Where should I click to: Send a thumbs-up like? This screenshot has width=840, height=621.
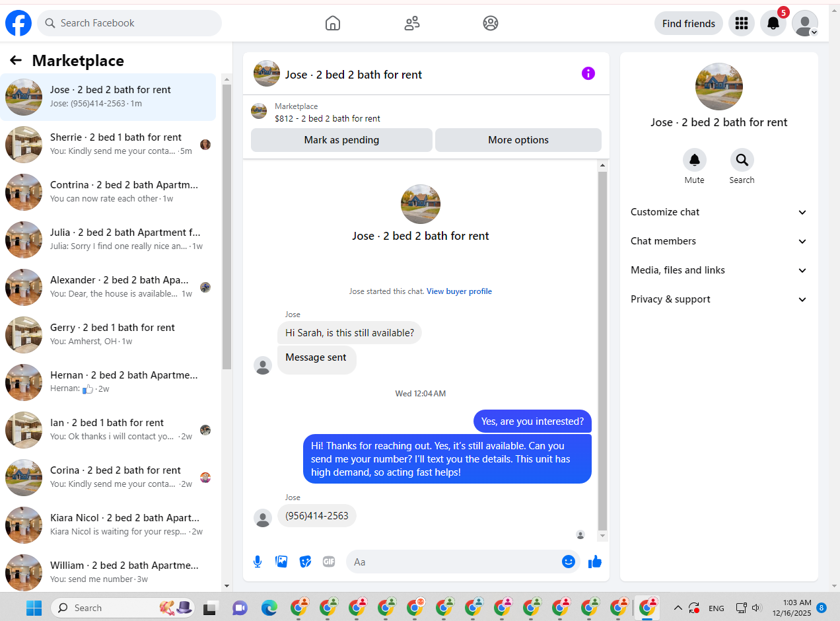(x=595, y=562)
